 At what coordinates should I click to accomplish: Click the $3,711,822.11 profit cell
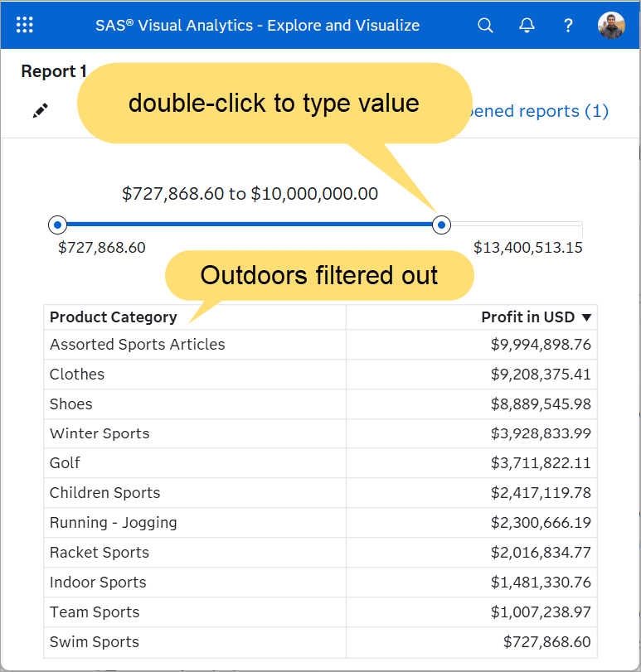(x=472, y=463)
